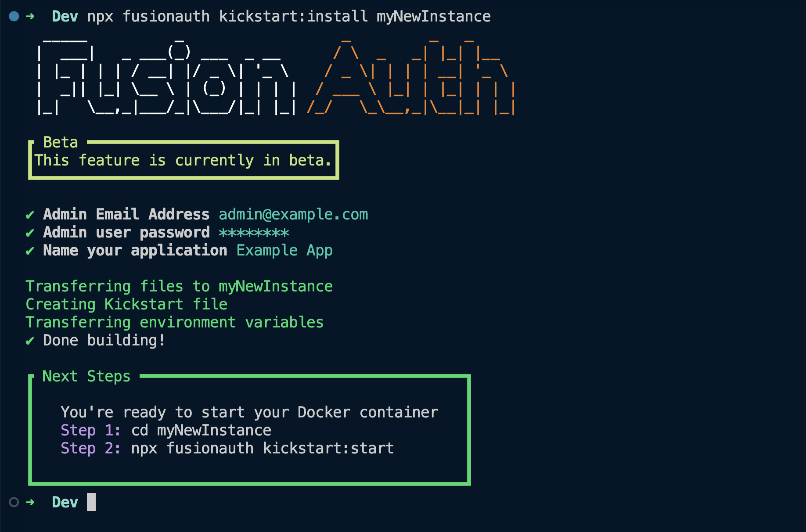Click the checkmark beside Admin user password
Viewport: 806px width, 532px height.
30,233
